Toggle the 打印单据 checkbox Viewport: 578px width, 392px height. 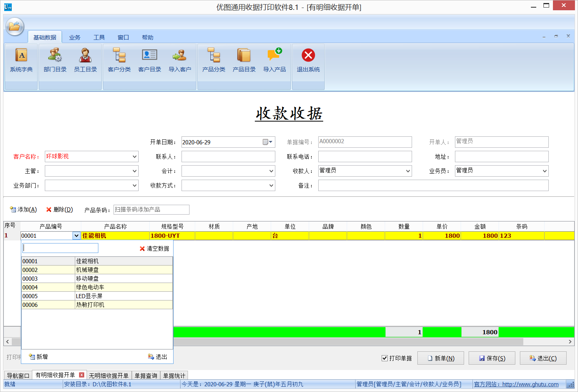(385, 358)
